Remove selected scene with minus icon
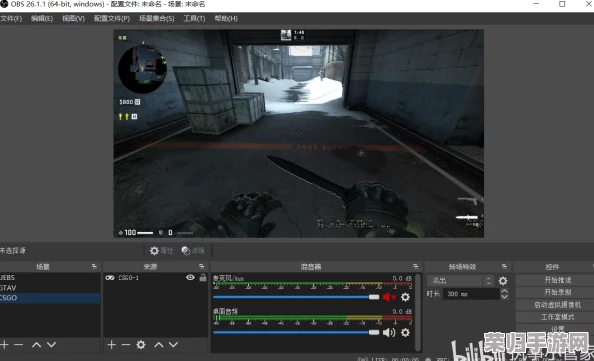Viewport: 594px width, 361px height. click(x=19, y=344)
